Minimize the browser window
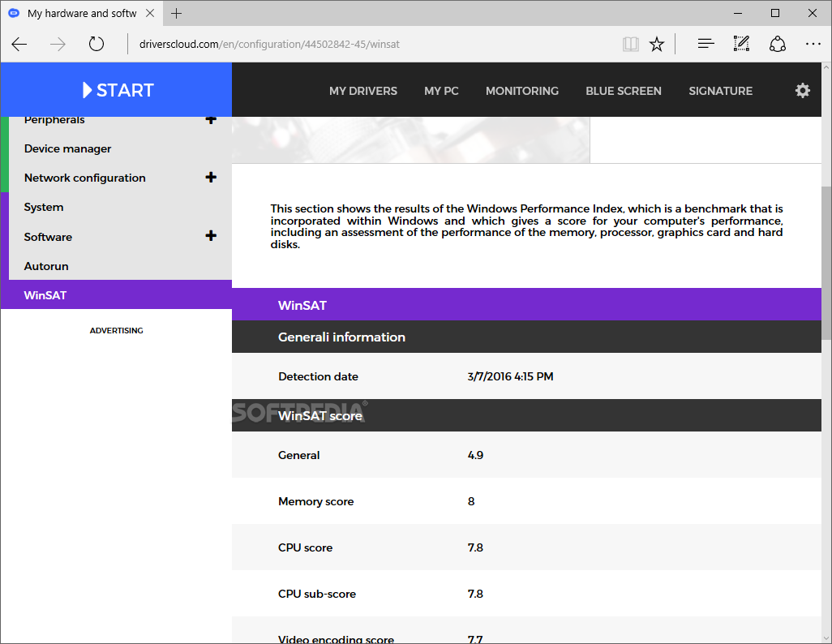 pos(738,13)
